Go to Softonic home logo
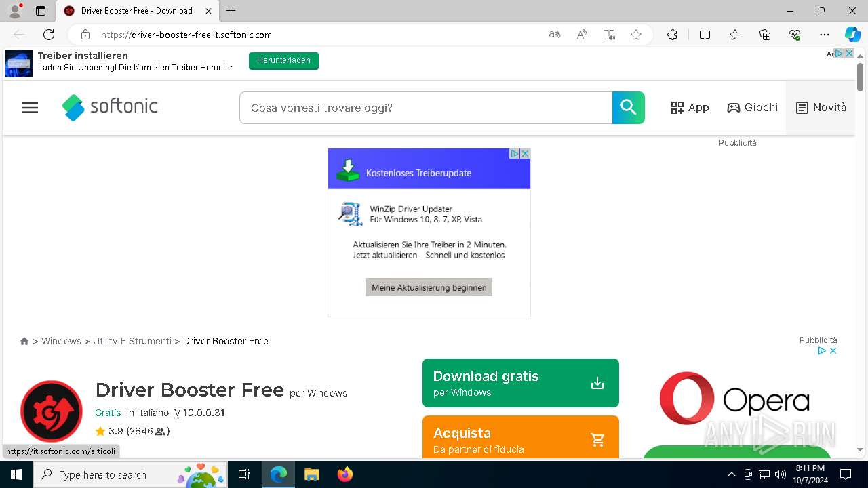 (110, 107)
